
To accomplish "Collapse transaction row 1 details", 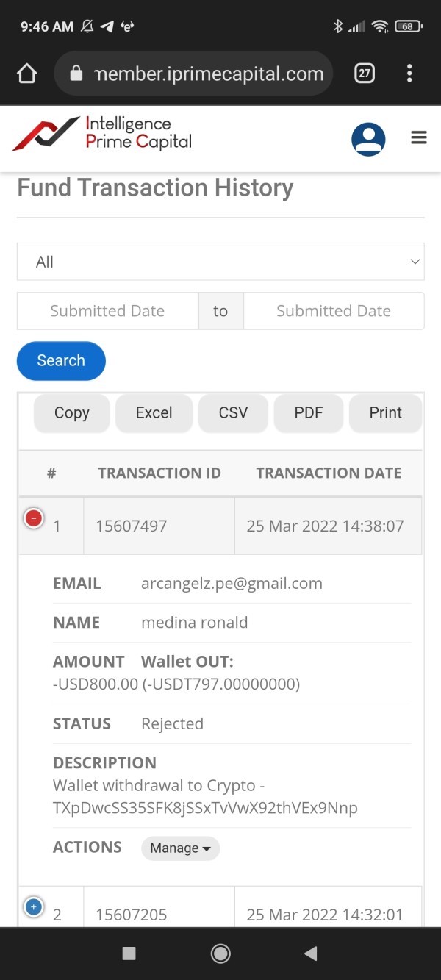I will tap(33, 519).
